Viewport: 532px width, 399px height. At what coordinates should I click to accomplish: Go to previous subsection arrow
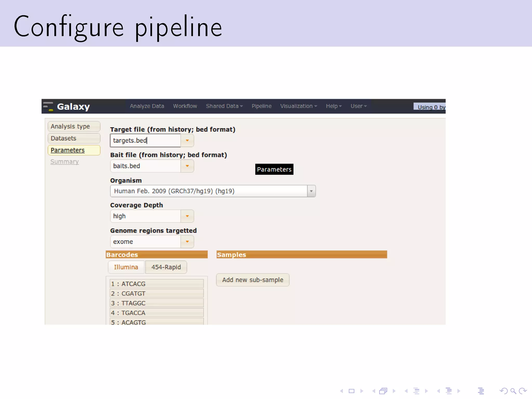tap(406, 391)
